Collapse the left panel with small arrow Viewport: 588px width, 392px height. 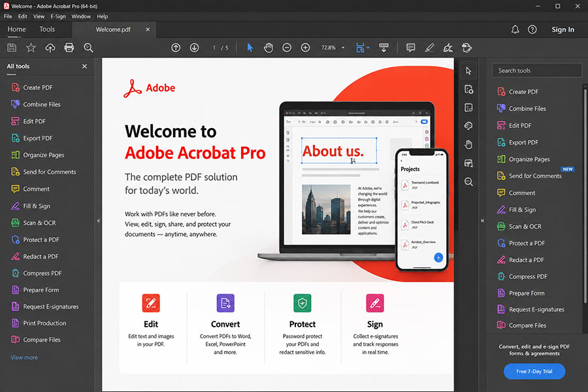(98, 221)
